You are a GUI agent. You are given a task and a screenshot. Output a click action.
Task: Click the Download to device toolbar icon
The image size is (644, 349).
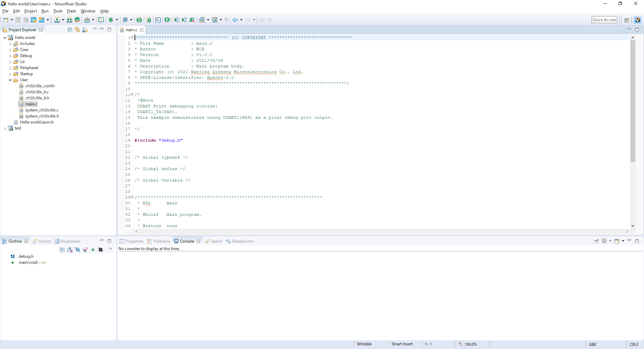pyautogui.click(x=87, y=20)
